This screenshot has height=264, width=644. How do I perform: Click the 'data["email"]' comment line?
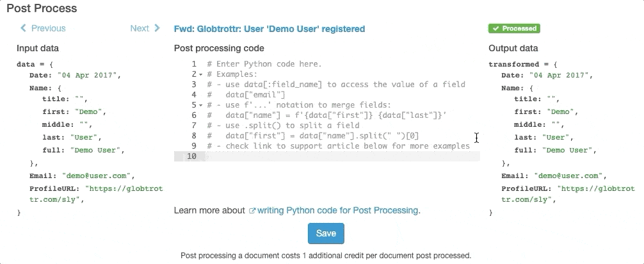point(246,95)
